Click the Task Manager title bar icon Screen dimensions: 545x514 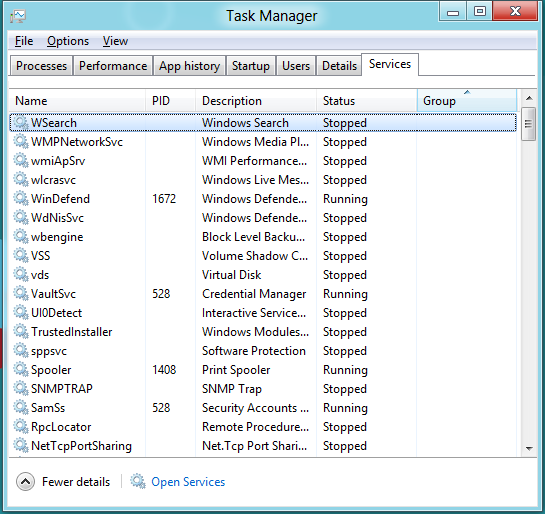coord(18,16)
